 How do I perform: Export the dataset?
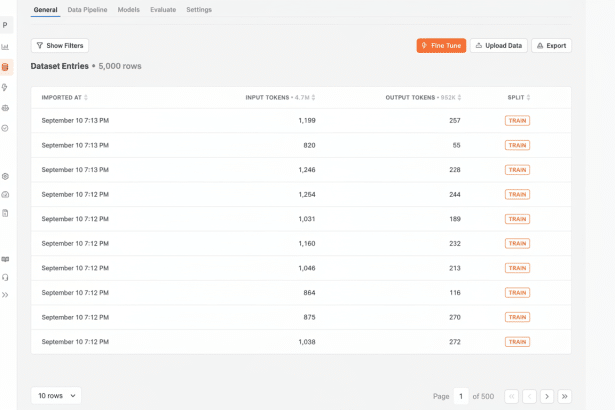[x=551, y=46]
